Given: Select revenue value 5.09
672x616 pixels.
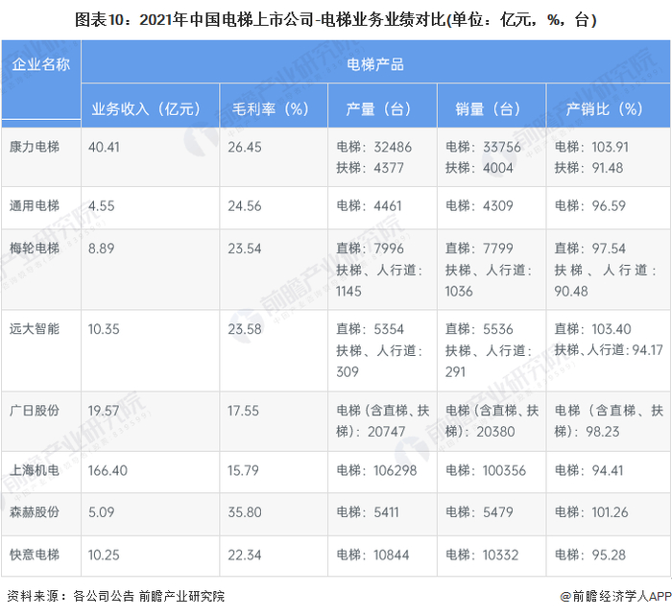Looking at the screenshot, I should 101,512.
